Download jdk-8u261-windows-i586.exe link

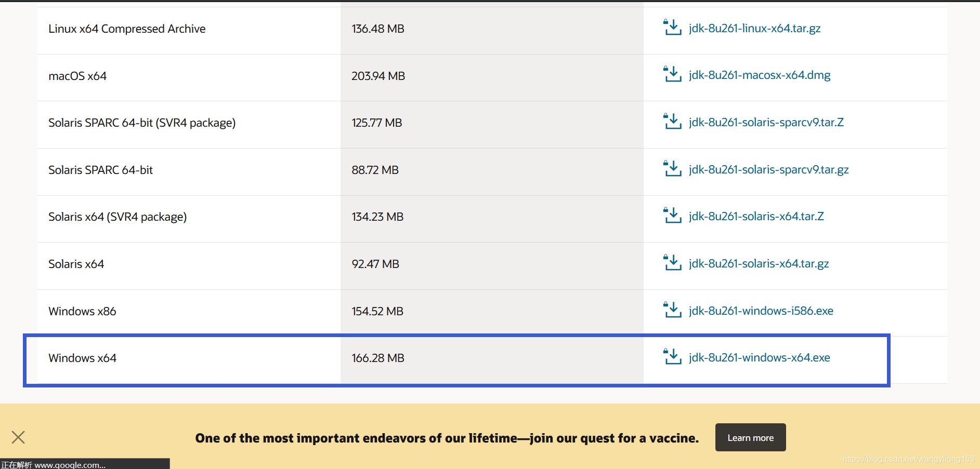[x=761, y=311]
